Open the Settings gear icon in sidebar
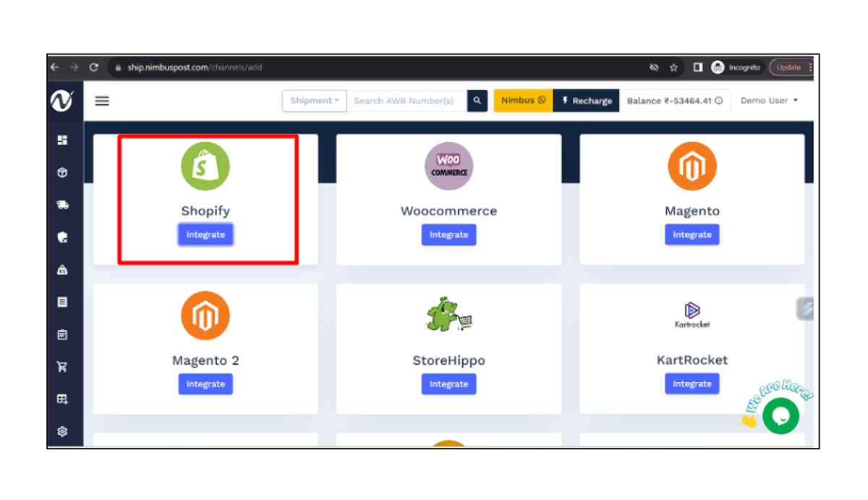Image resolution: width=868 pixels, height=500 pixels. pos(63,431)
